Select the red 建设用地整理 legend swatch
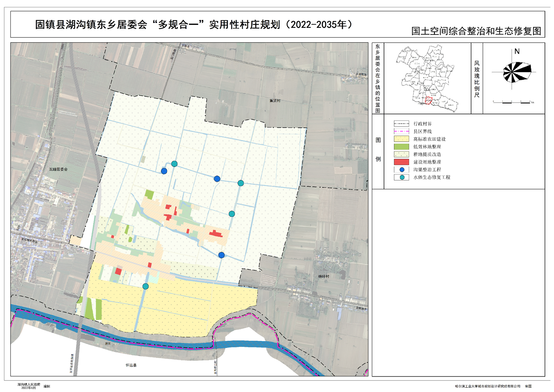This screenshot has height=392, width=554. (x=401, y=162)
